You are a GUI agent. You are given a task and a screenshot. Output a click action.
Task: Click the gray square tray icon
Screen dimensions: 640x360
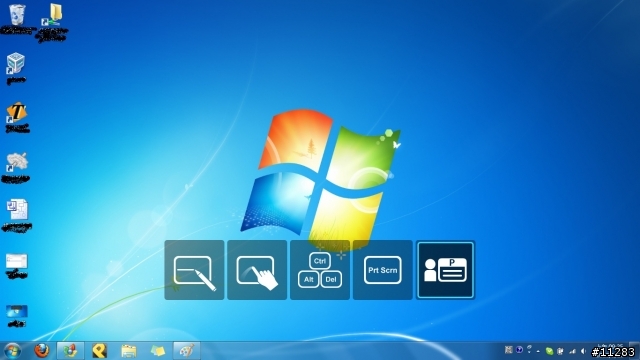coord(509,350)
